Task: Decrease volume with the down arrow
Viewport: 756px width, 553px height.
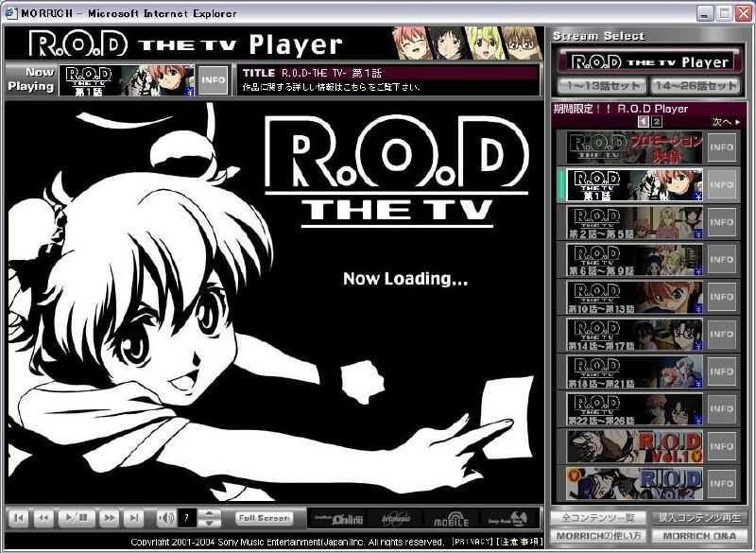Action: [209, 523]
